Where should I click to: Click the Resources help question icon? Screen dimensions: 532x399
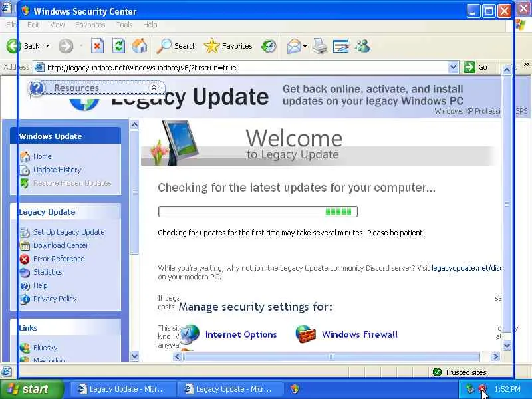tap(37, 88)
